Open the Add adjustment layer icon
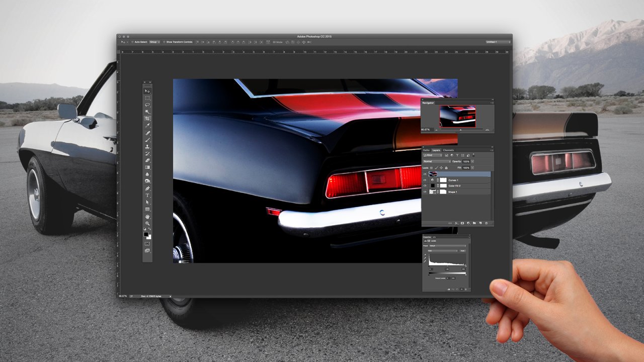This screenshot has width=644, height=362. 468,223
